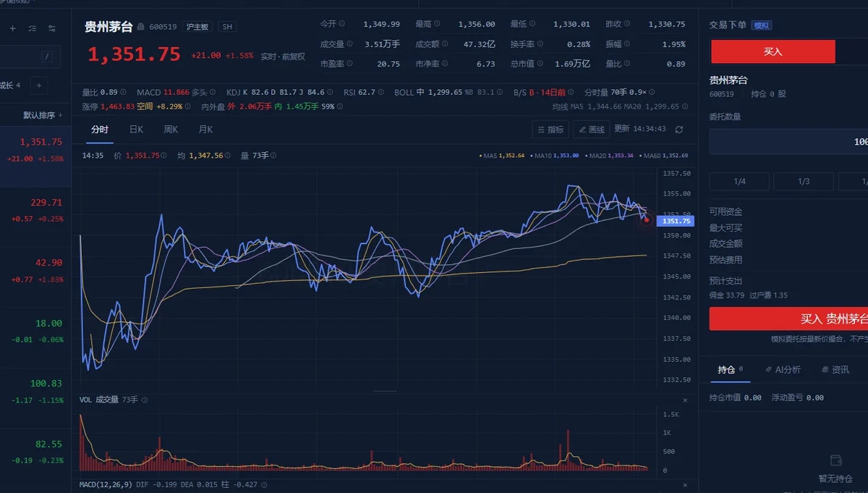Toggle the MA5 legend line
This screenshot has width=868, height=493.
pyautogui.click(x=503, y=156)
